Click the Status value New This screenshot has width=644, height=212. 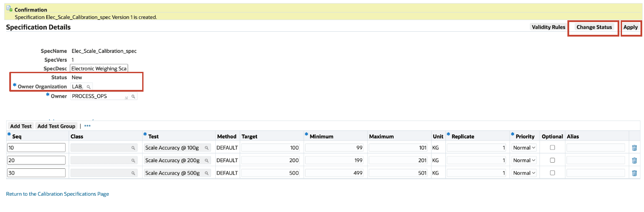[x=77, y=78]
